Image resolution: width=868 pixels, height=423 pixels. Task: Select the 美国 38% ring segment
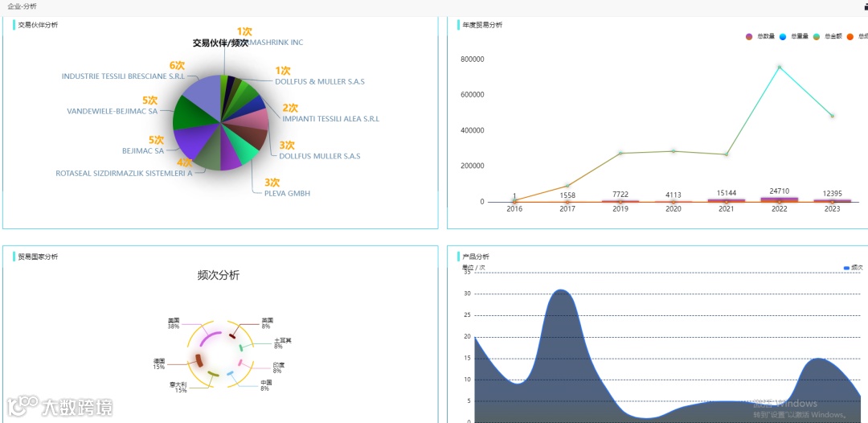[209, 337]
